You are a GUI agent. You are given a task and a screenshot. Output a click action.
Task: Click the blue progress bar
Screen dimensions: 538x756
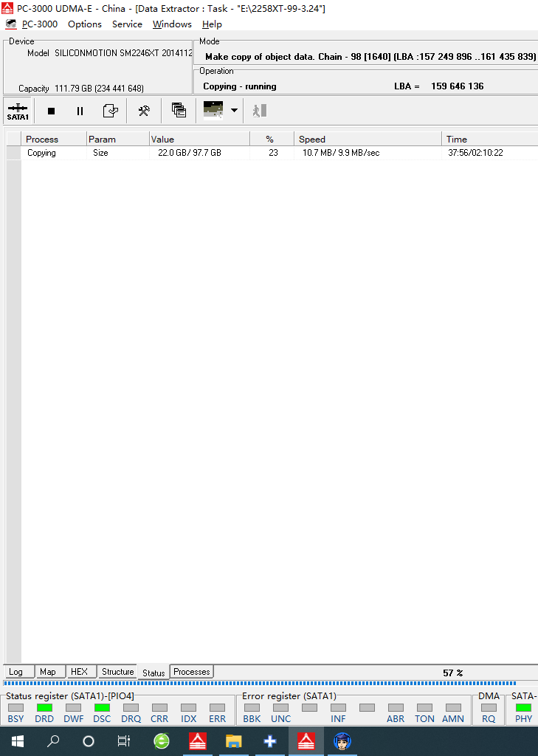258,684
